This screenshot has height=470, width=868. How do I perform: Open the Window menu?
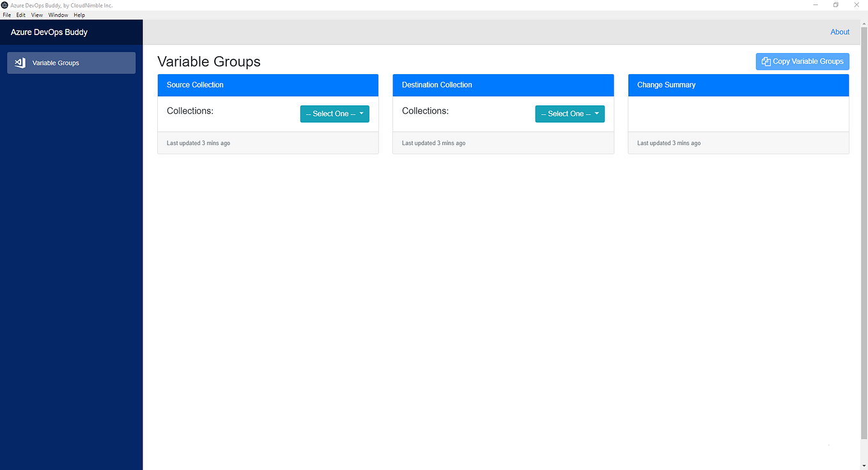point(58,15)
